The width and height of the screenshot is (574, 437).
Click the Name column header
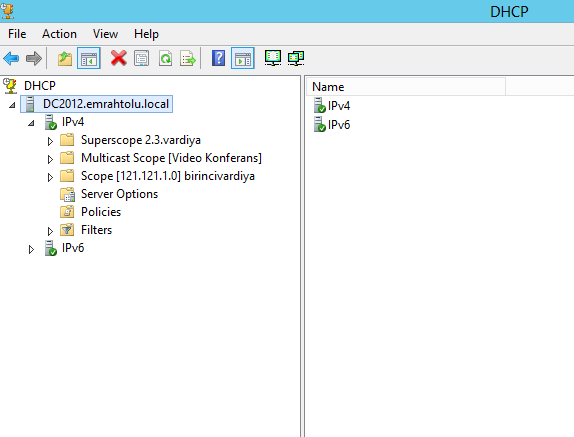(406, 87)
